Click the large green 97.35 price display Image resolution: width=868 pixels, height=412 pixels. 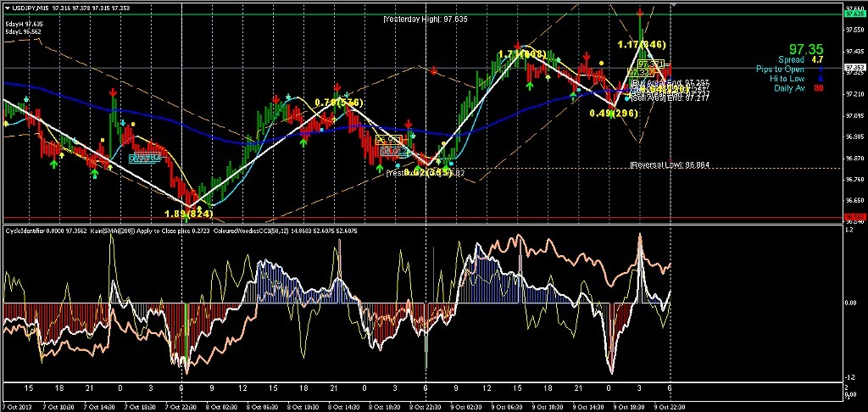[805, 50]
